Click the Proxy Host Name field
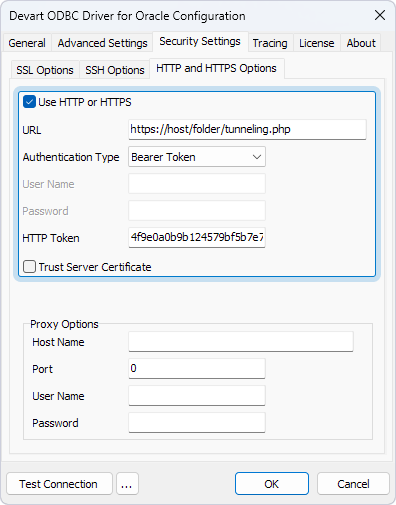396x505 pixels. pyautogui.click(x=241, y=341)
